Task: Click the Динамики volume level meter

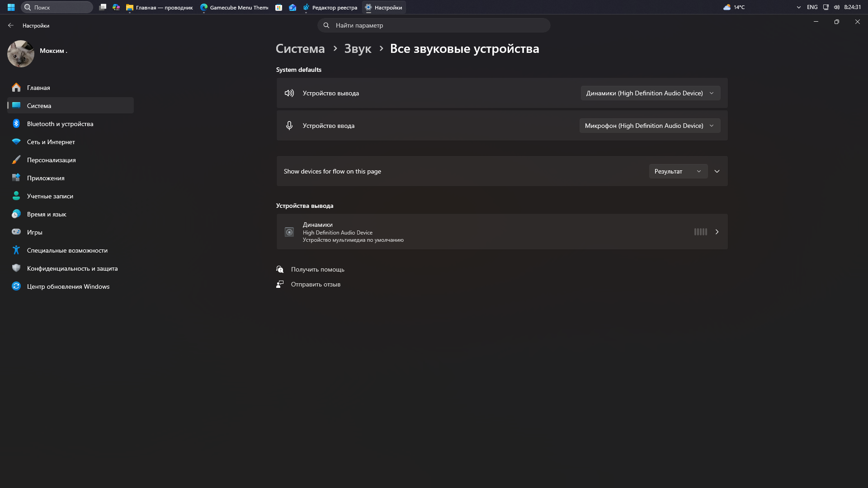Action: coord(701,232)
